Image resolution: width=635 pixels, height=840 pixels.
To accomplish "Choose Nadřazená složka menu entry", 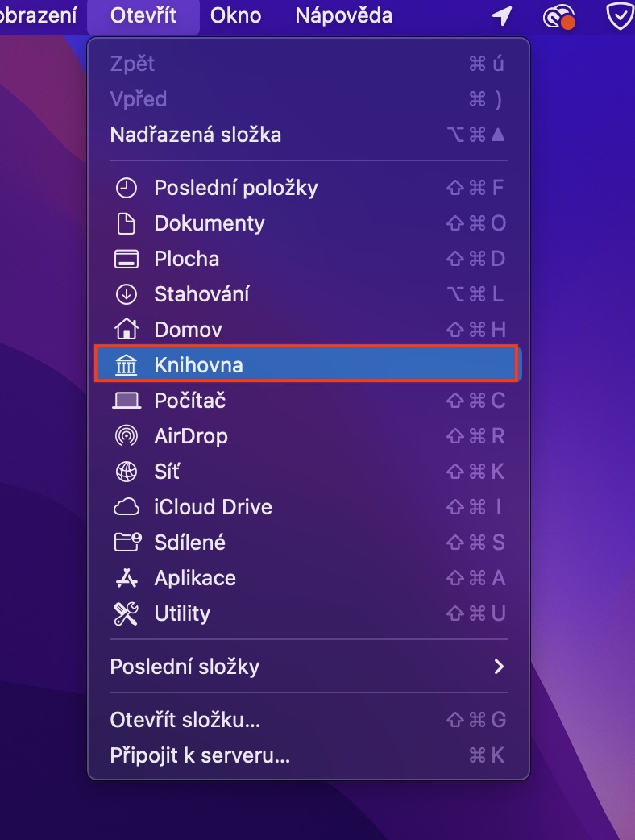I will [x=196, y=135].
